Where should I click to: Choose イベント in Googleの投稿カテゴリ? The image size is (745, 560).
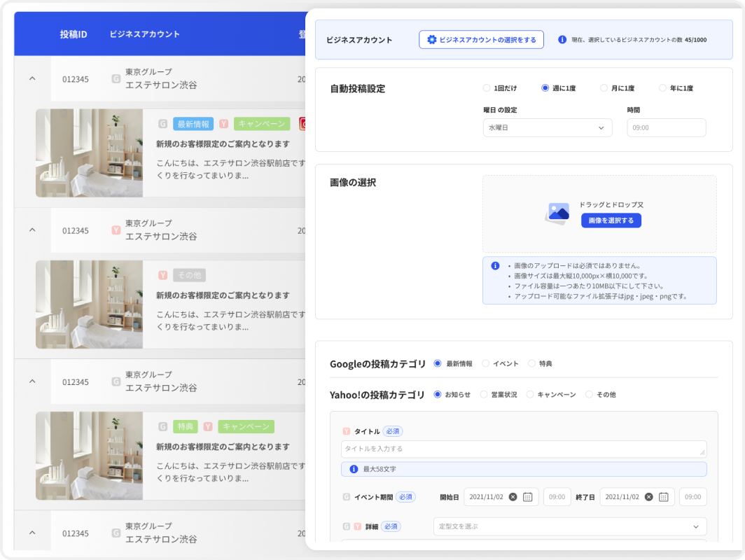[x=486, y=363]
